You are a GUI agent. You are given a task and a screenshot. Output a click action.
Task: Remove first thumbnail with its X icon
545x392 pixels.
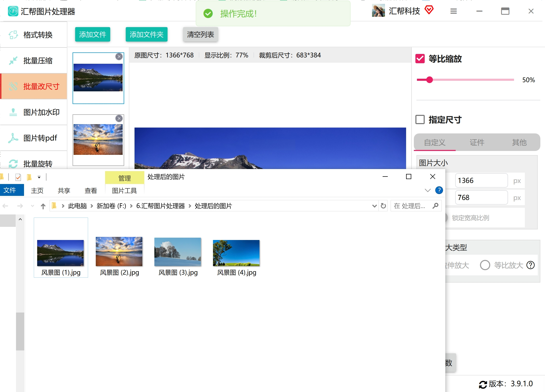click(119, 57)
